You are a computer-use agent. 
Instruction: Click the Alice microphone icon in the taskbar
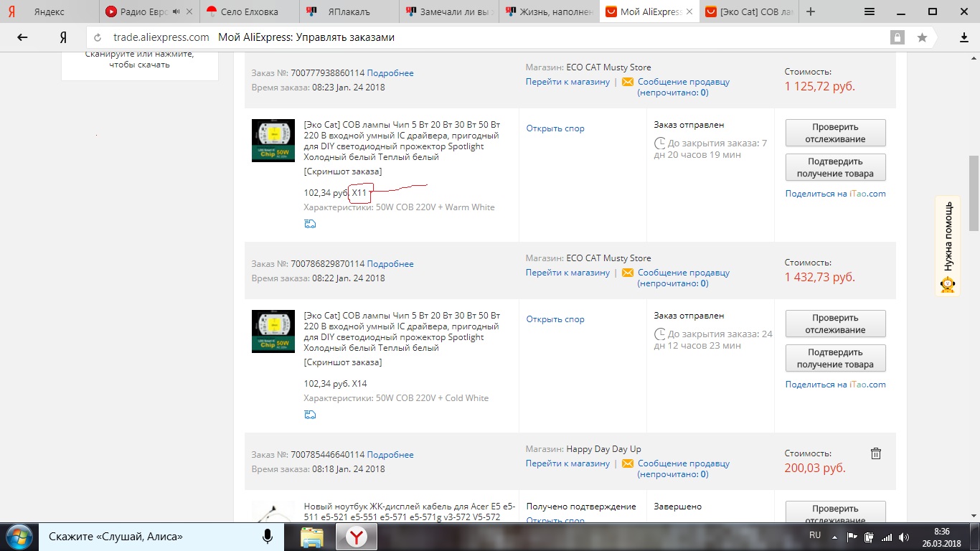tap(267, 536)
